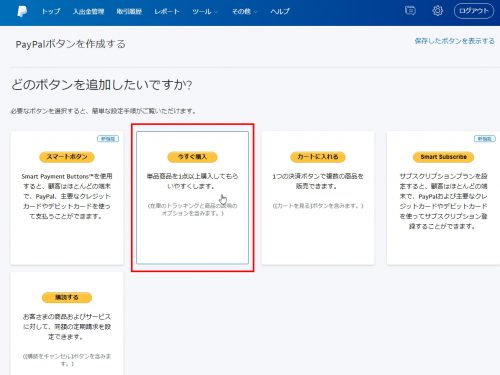Go to トップ menu item
Image resolution: width=500 pixels, height=375 pixels.
51,11
